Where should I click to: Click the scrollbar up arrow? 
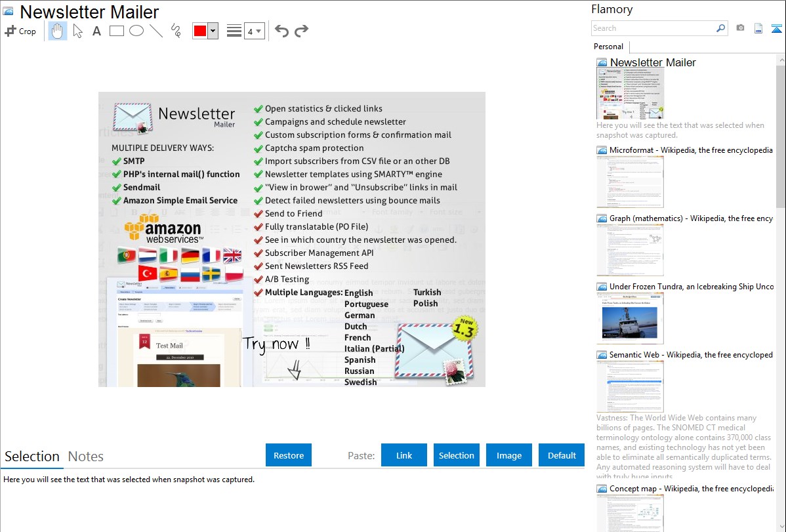pyautogui.click(x=781, y=60)
